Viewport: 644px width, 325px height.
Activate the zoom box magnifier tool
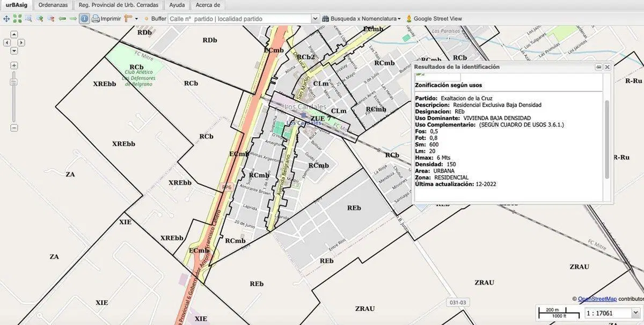click(28, 18)
